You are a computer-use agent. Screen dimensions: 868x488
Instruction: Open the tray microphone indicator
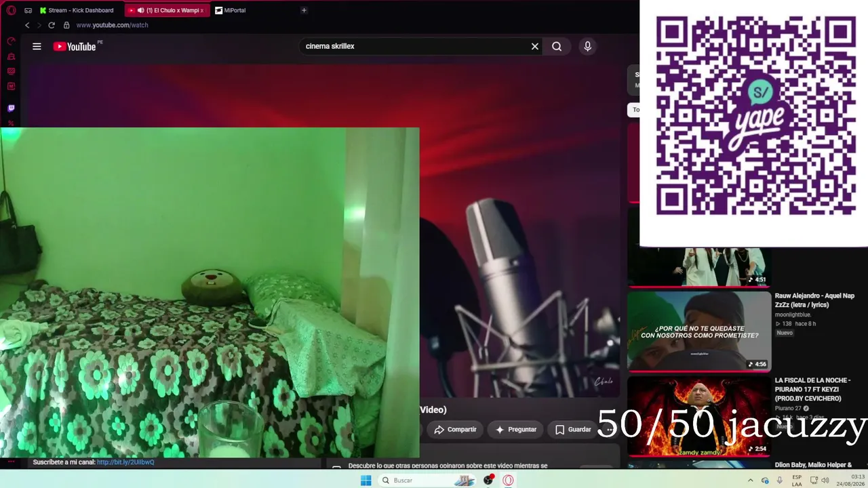click(x=780, y=480)
